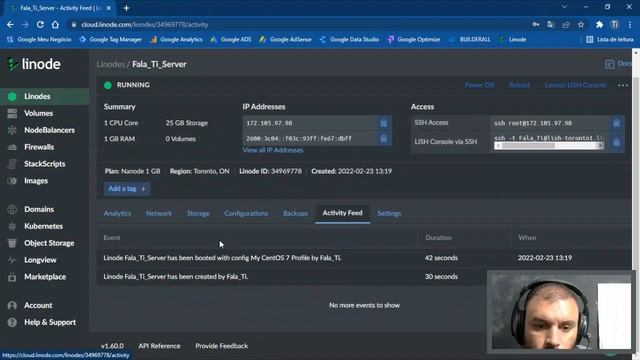Open the API Reference footer link

pos(159,346)
